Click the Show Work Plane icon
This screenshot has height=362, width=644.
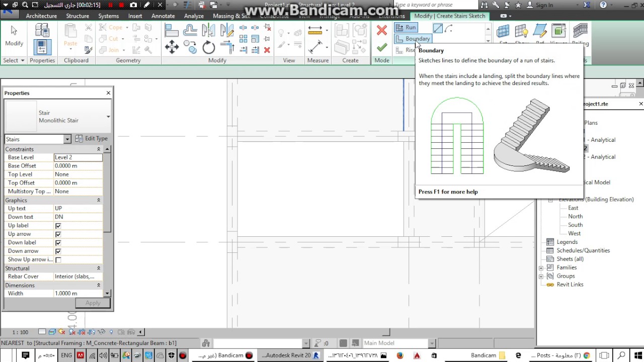(521, 31)
